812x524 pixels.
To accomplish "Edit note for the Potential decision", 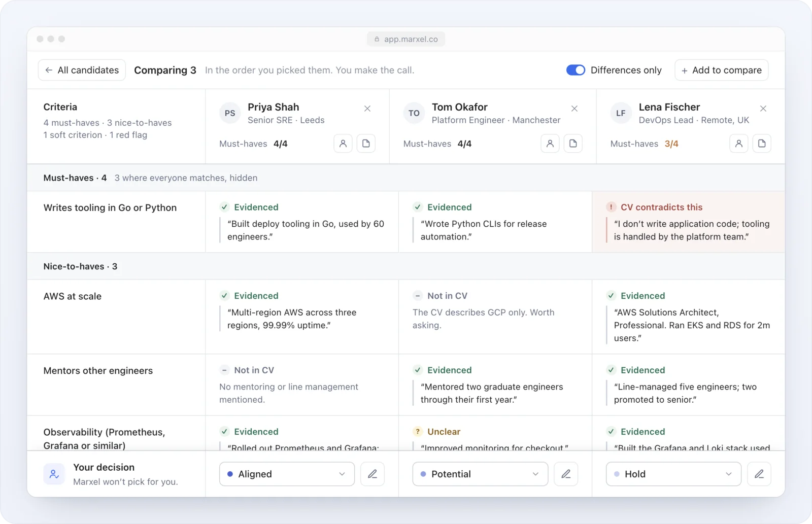I will pyautogui.click(x=566, y=474).
